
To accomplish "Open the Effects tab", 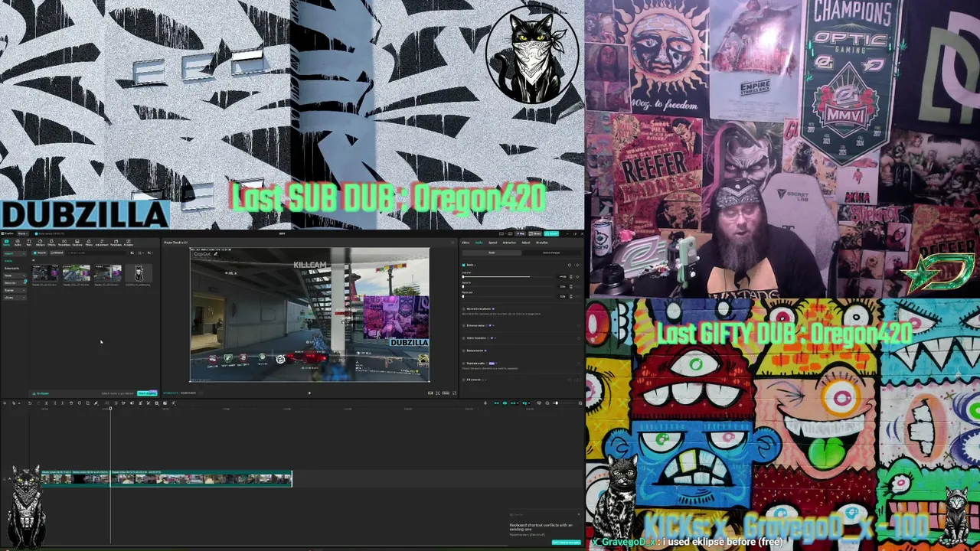I will [51, 243].
